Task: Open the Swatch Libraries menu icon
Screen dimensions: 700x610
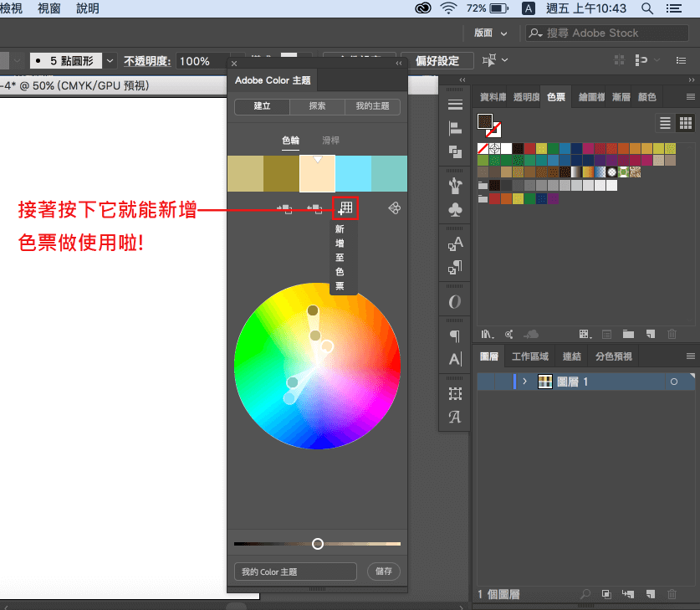Action: [485, 334]
